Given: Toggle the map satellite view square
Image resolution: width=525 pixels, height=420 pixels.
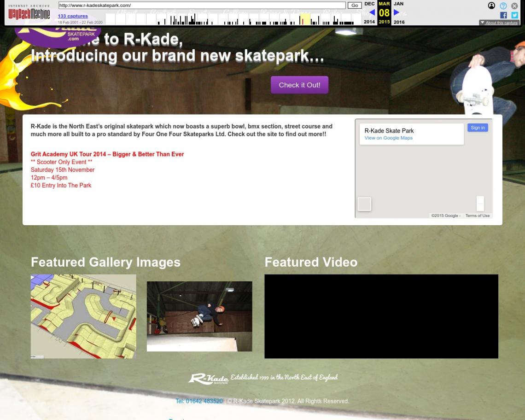Looking at the screenshot, I should point(364,204).
